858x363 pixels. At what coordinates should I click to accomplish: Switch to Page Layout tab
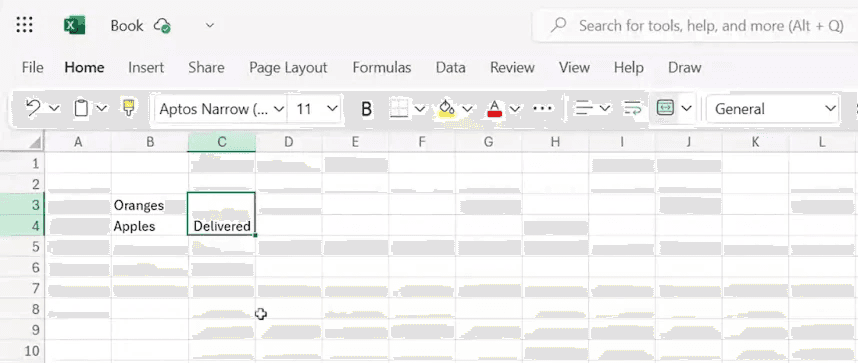[288, 67]
